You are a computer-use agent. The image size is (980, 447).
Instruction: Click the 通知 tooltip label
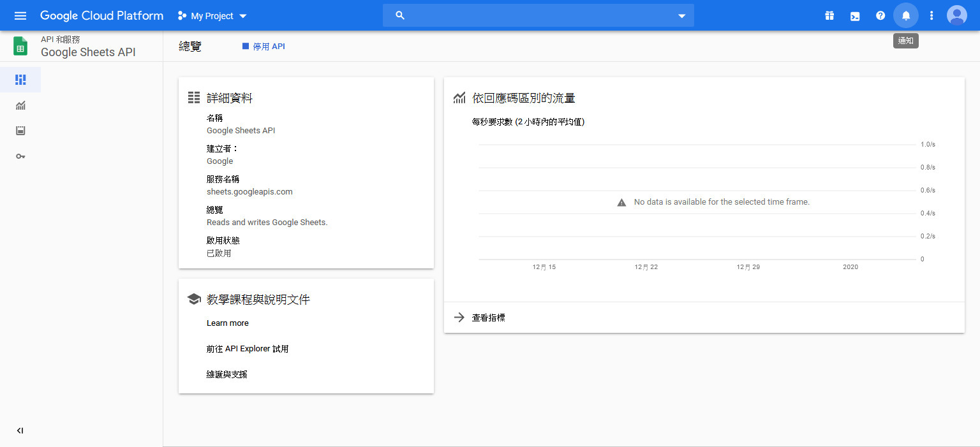pyautogui.click(x=906, y=41)
